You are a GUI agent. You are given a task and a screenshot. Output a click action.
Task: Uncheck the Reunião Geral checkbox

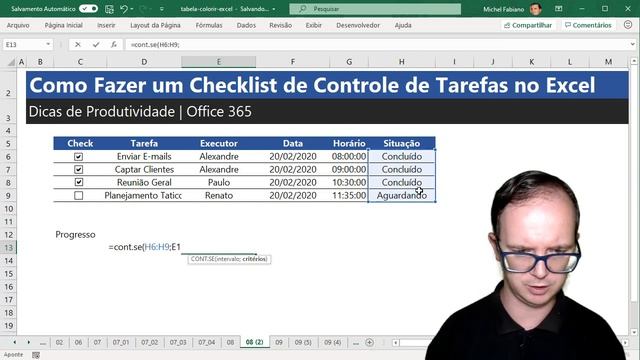click(78, 182)
